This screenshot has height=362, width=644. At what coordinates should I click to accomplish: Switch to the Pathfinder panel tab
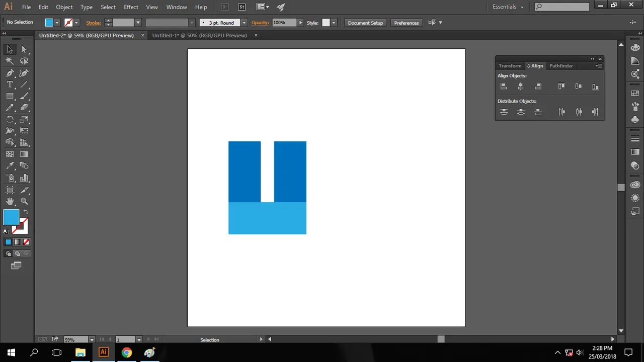[x=561, y=66]
